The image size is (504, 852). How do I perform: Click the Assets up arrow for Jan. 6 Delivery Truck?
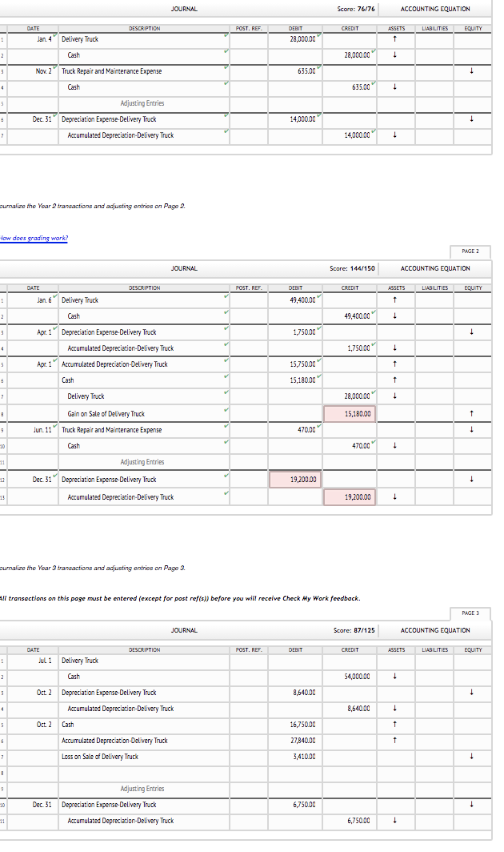(x=395, y=300)
